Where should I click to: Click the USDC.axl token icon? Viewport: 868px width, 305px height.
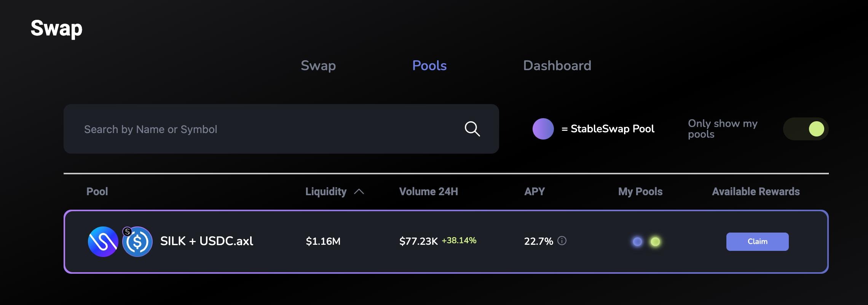point(137,242)
